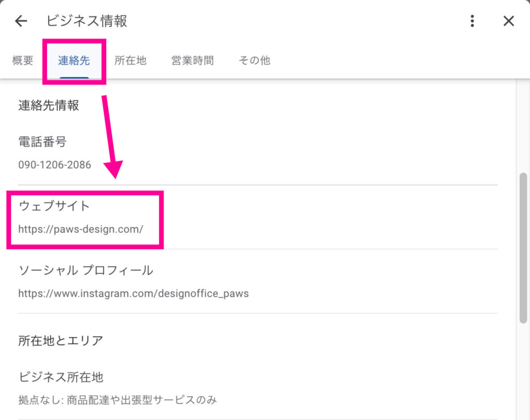The image size is (530, 420).
Task: Click the vertical scrollbar thumb
Action: click(523, 248)
